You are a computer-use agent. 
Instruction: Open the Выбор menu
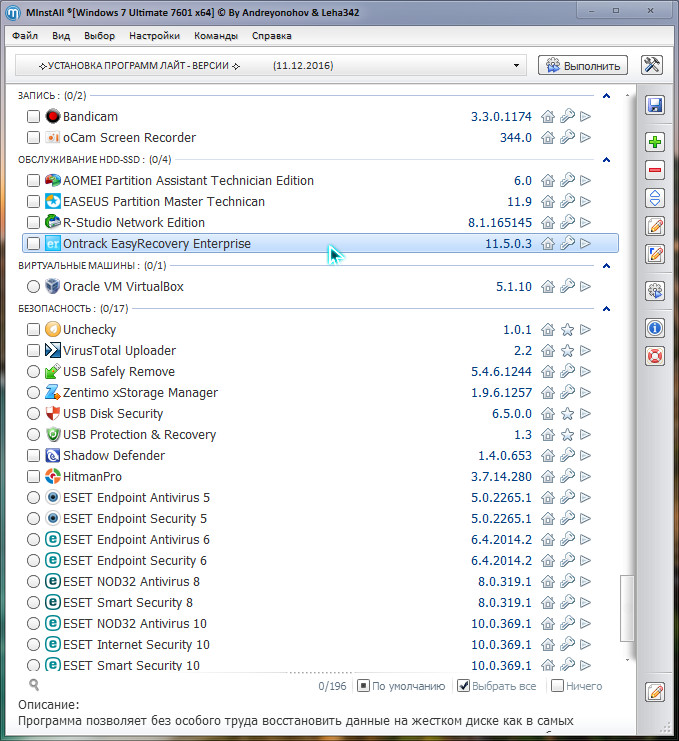(100, 36)
